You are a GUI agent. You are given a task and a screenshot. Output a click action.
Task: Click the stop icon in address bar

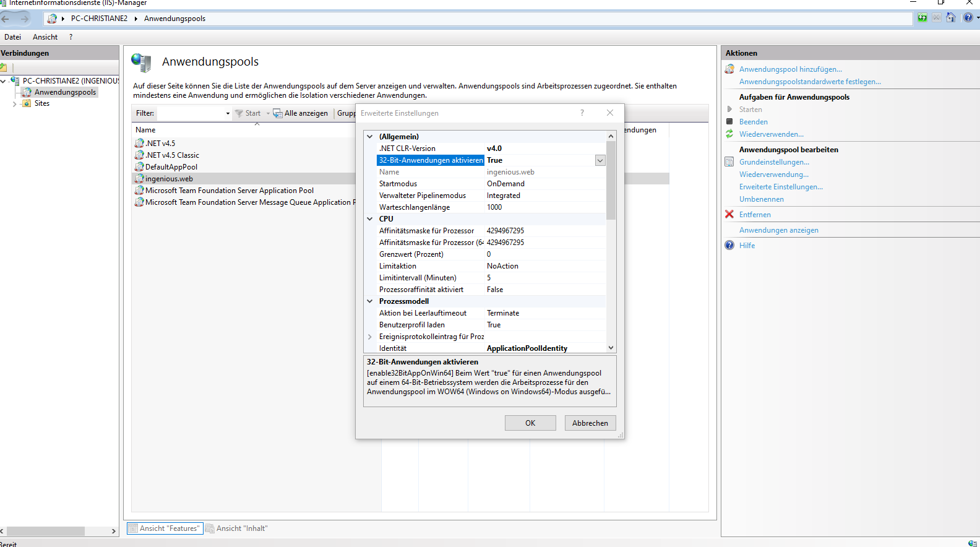[x=937, y=18]
